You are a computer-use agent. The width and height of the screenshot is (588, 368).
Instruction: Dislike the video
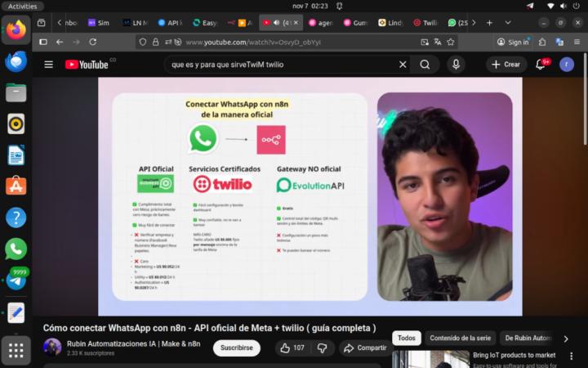pyautogui.click(x=322, y=348)
